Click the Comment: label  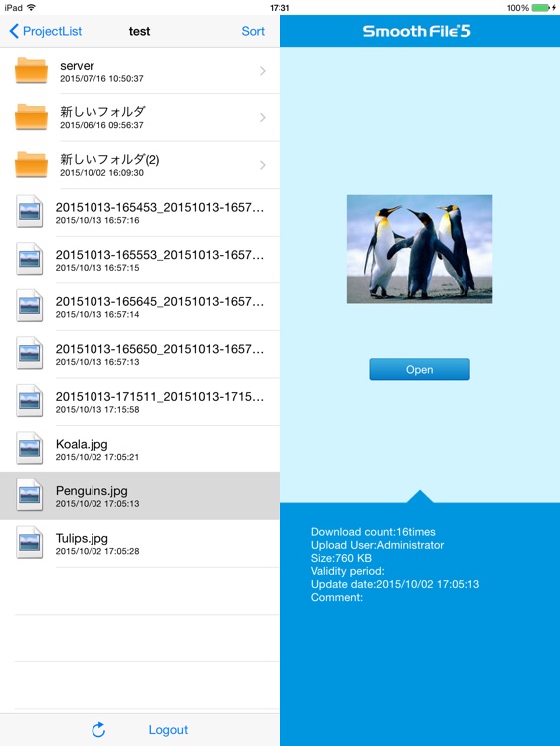[337, 597]
